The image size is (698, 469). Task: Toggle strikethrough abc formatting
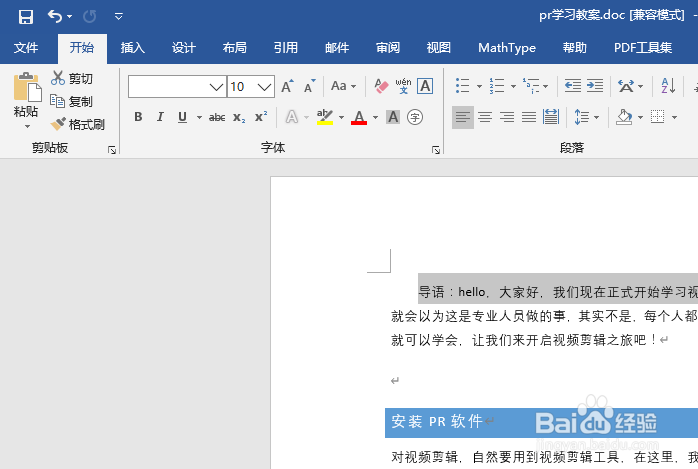click(x=217, y=117)
